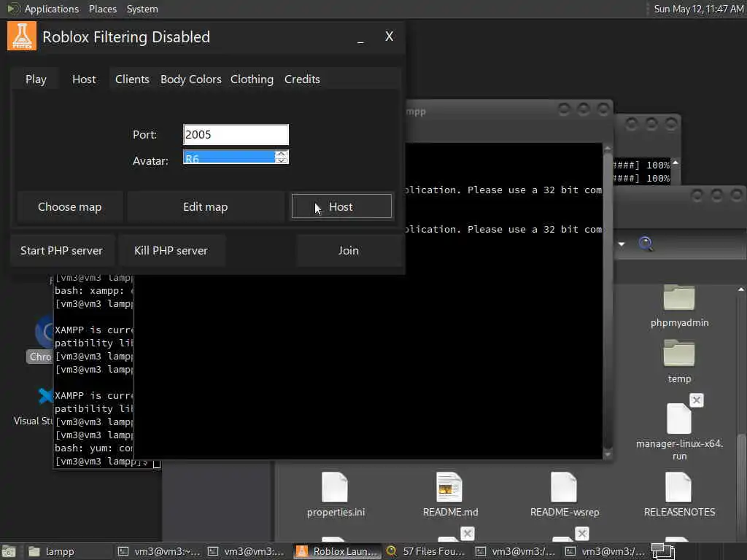Click scroll-up arrow of progress terminal window
The image size is (747, 560).
point(676,163)
